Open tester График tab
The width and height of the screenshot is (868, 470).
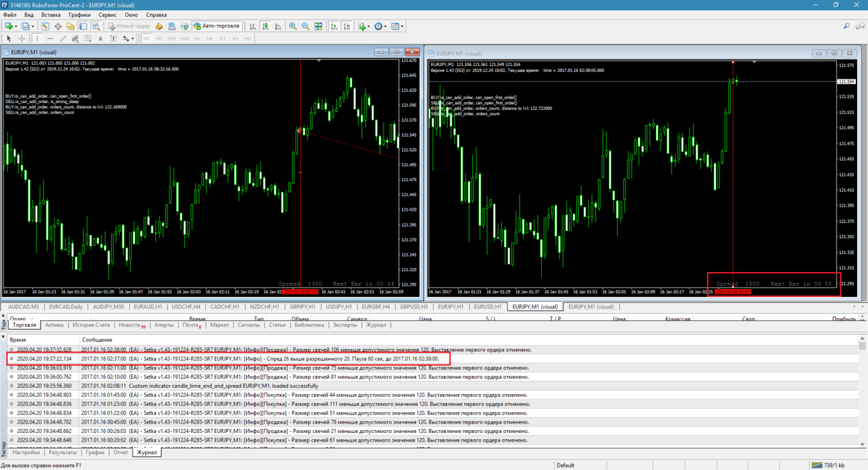(x=95, y=452)
